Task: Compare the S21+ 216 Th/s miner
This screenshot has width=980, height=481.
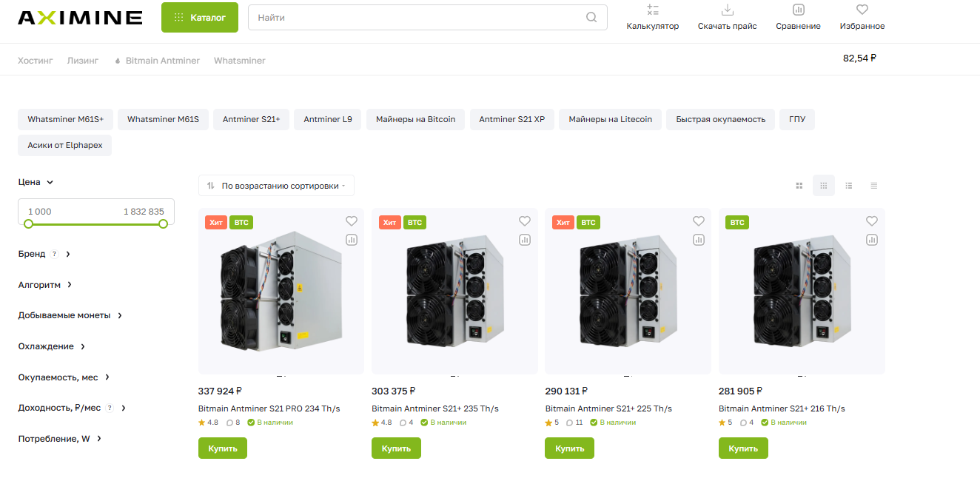Action: click(x=872, y=240)
